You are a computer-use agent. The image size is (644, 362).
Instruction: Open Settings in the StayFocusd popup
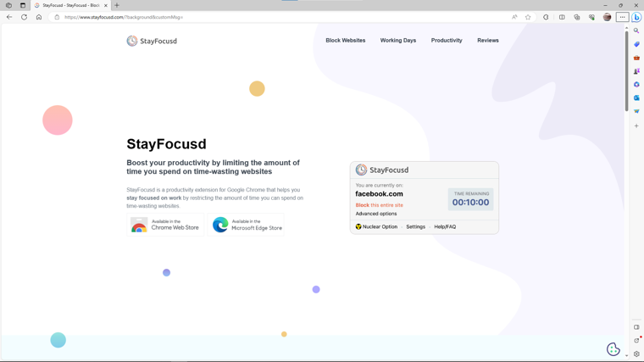[x=416, y=227]
